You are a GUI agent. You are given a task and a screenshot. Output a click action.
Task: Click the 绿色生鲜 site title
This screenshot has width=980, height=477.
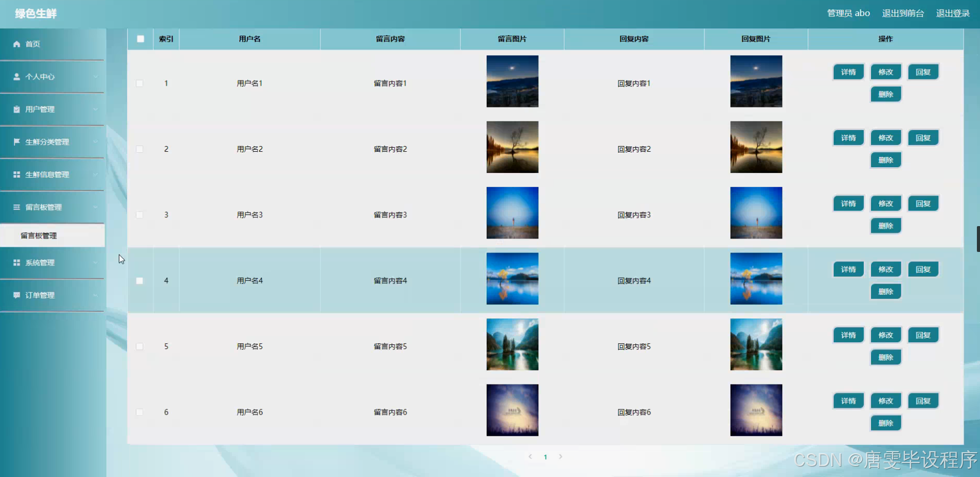pyautogui.click(x=36, y=14)
